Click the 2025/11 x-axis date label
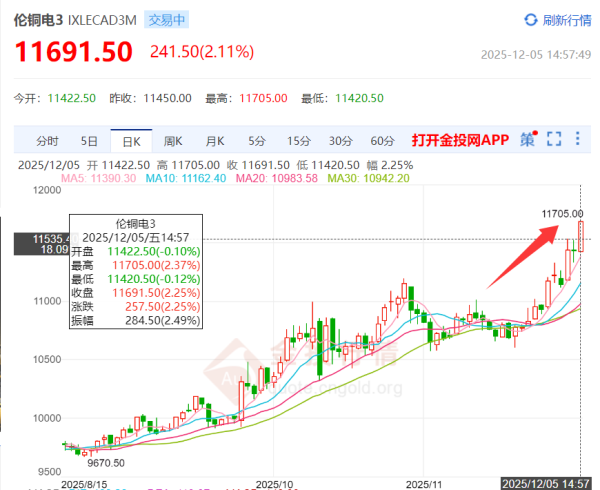The height and width of the screenshot is (490, 600). [424, 484]
